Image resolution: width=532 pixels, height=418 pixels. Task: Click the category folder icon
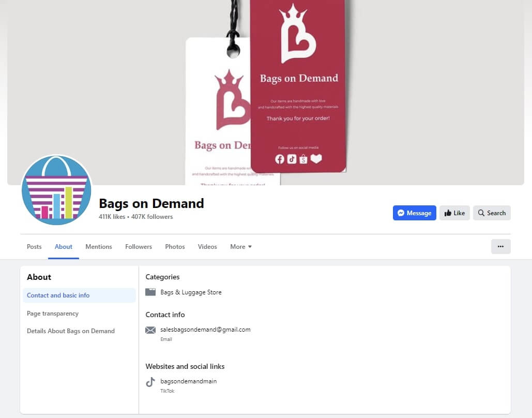(x=150, y=292)
